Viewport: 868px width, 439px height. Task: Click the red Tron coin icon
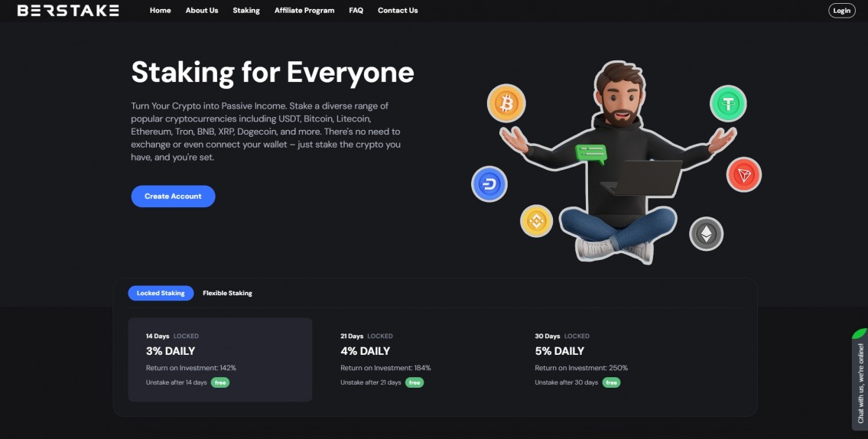pos(743,175)
